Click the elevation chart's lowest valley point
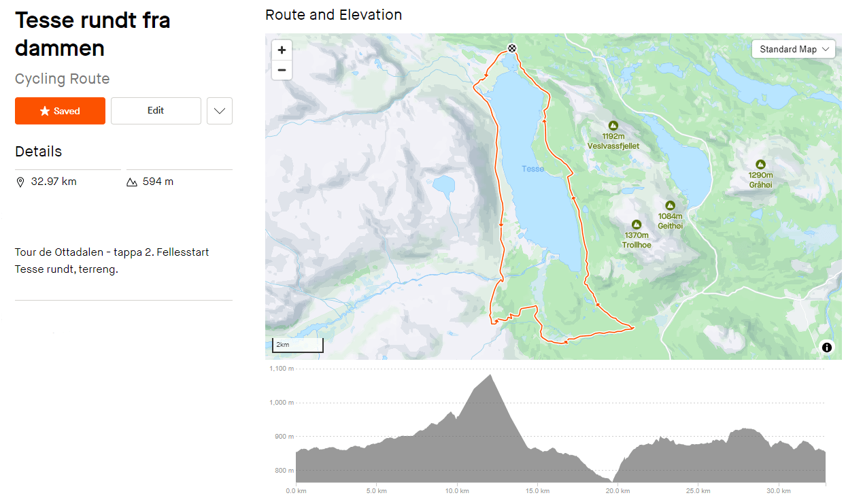 [612, 481]
